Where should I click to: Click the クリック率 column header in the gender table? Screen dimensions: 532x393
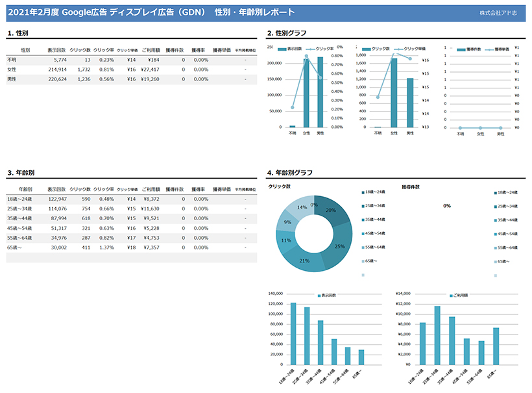click(103, 49)
